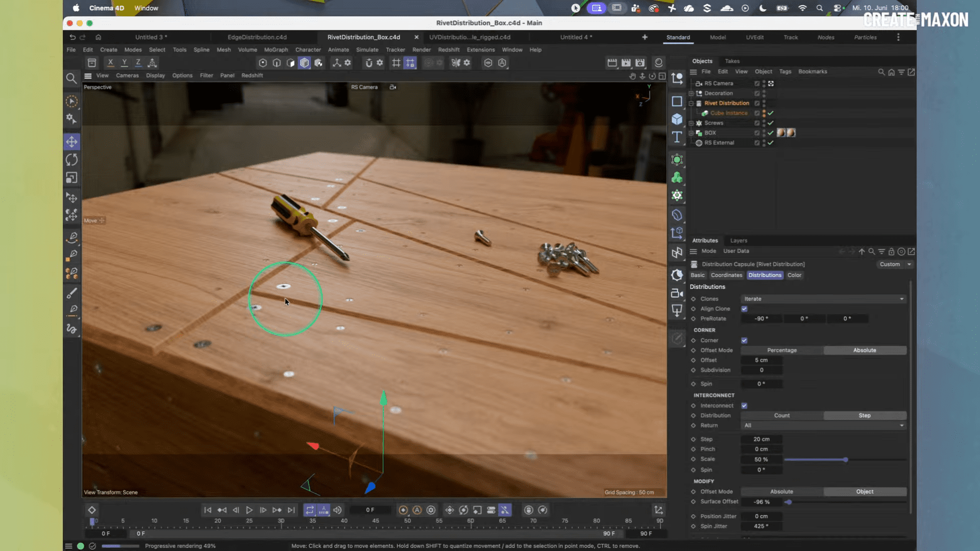Viewport: 980px width, 551px height.
Task: Toggle the X axis lock icon
Action: (110, 63)
